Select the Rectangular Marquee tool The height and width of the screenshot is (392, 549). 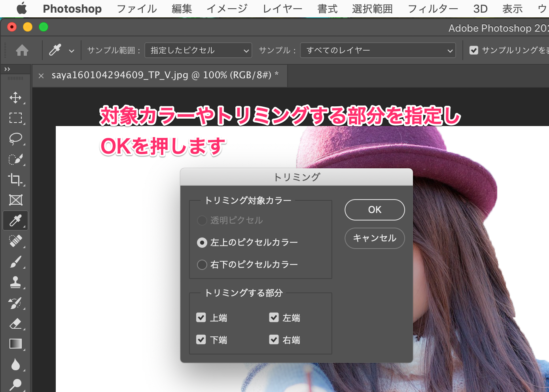pos(15,118)
